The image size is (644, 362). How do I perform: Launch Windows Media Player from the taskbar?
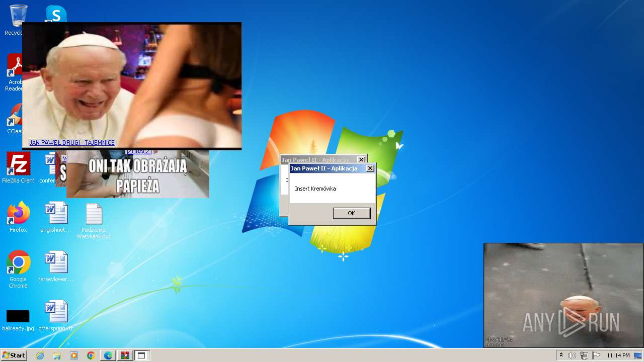pyautogui.click(x=74, y=355)
